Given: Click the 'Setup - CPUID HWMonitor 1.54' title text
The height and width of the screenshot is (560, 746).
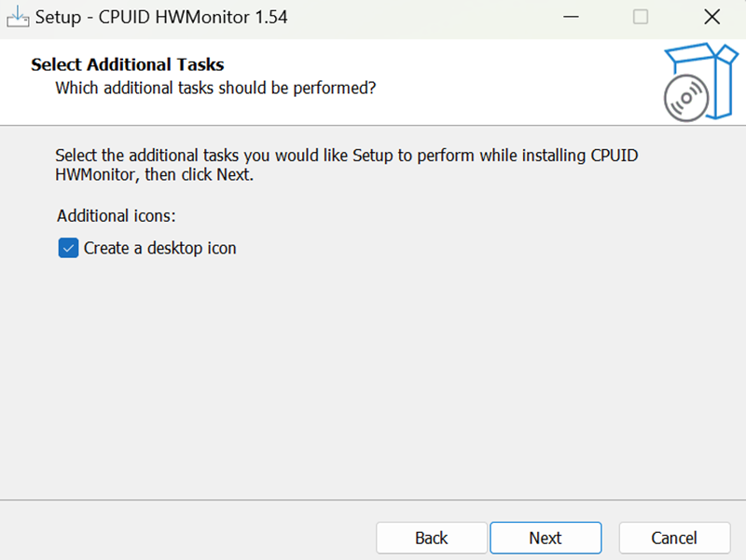Looking at the screenshot, I should click(160, 17).
